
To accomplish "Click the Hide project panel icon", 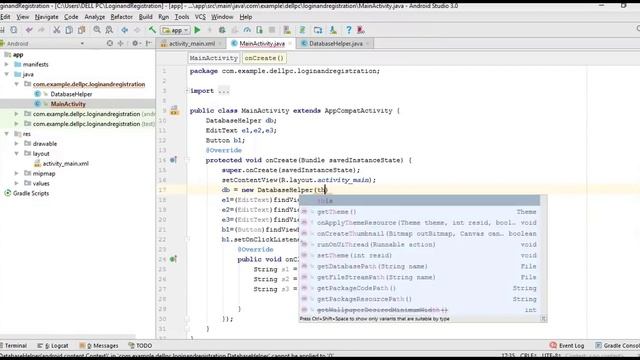I will click(149, 43).
